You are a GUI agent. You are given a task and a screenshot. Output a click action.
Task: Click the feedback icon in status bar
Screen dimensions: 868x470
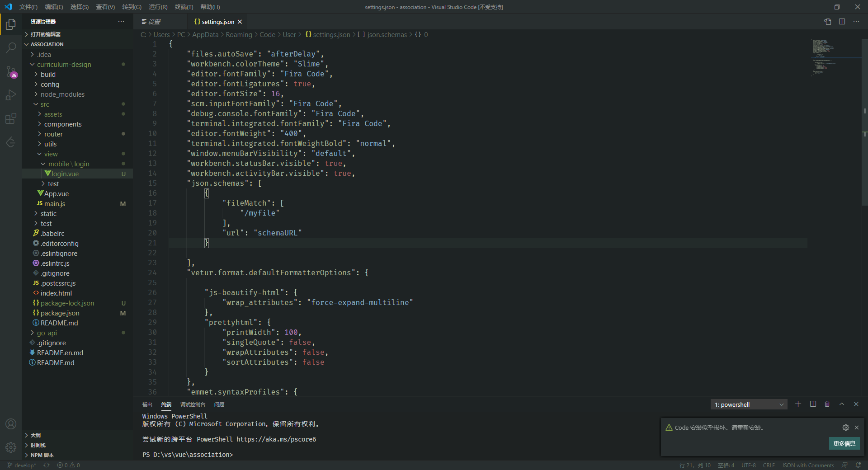pyautogui.click(x=844, y=465)
